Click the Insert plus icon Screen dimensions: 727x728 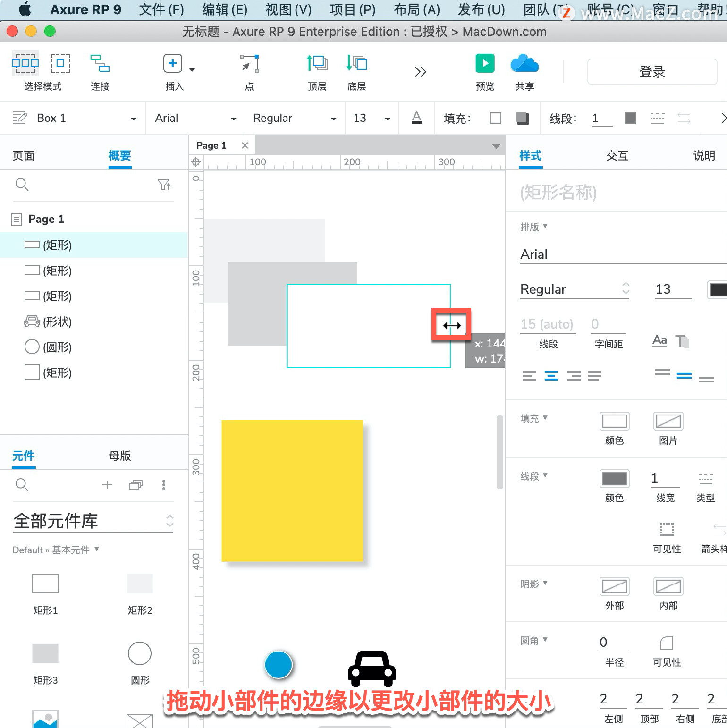(173, 63)
